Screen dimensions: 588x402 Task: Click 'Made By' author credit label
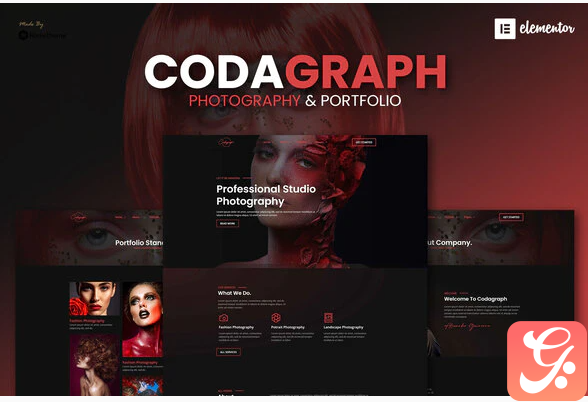31,24
